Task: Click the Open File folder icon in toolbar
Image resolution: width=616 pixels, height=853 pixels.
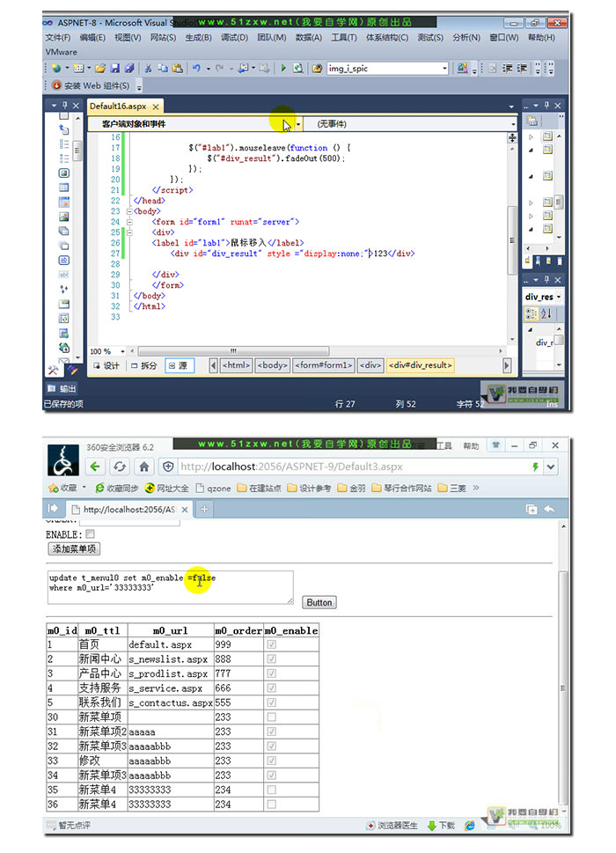Action: click(100, 69)
